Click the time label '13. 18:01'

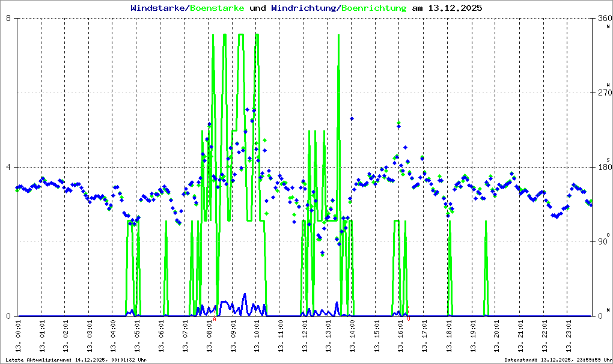(x=448, y=336)
